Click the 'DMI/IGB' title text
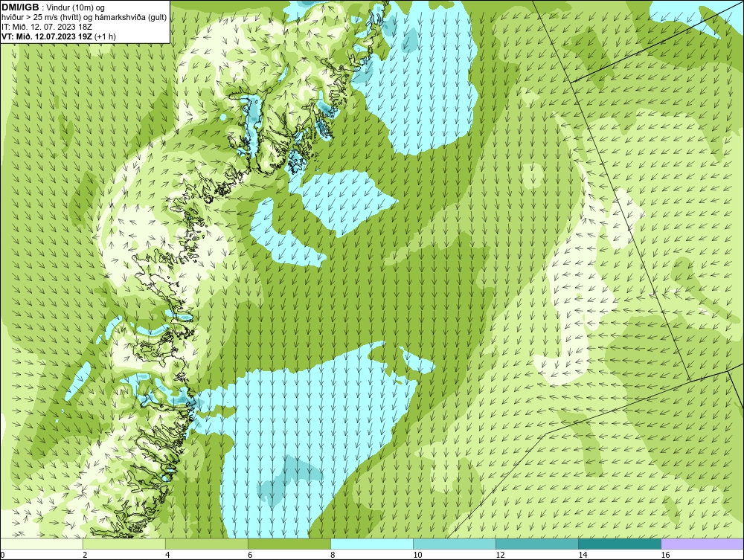 (20, 7)
